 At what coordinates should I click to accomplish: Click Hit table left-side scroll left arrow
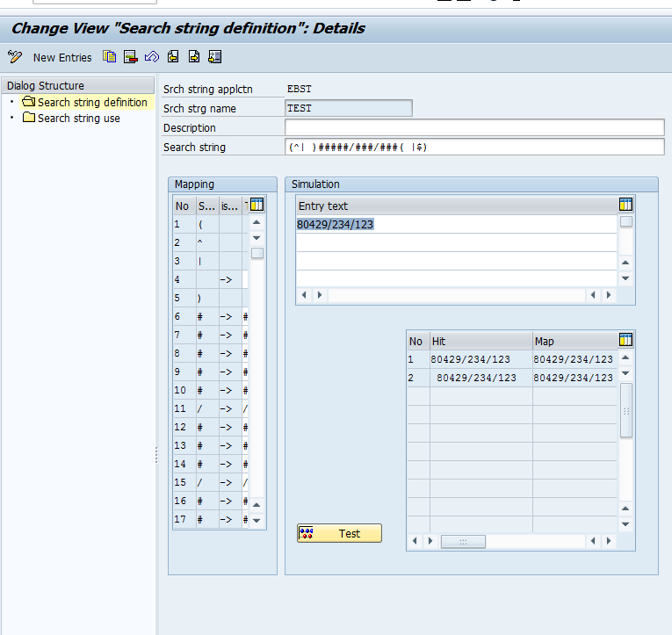[415, 541]
